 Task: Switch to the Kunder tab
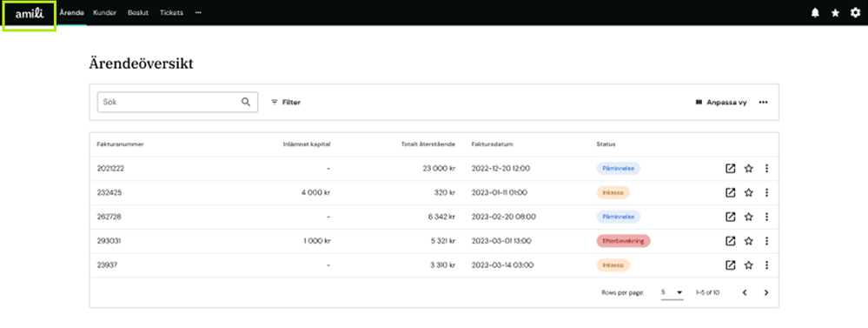(104, 13)
